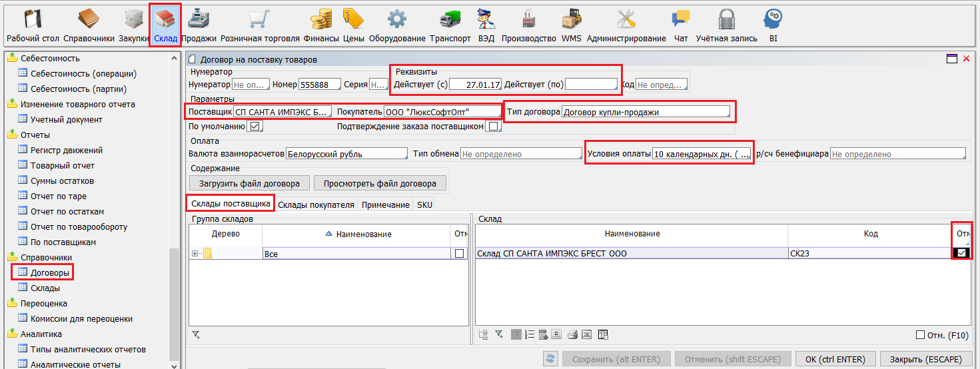Enable Подтверждение заказа поставщиком checkbox
This screenshot has width=980, height=369.
[x=493, y=126]
